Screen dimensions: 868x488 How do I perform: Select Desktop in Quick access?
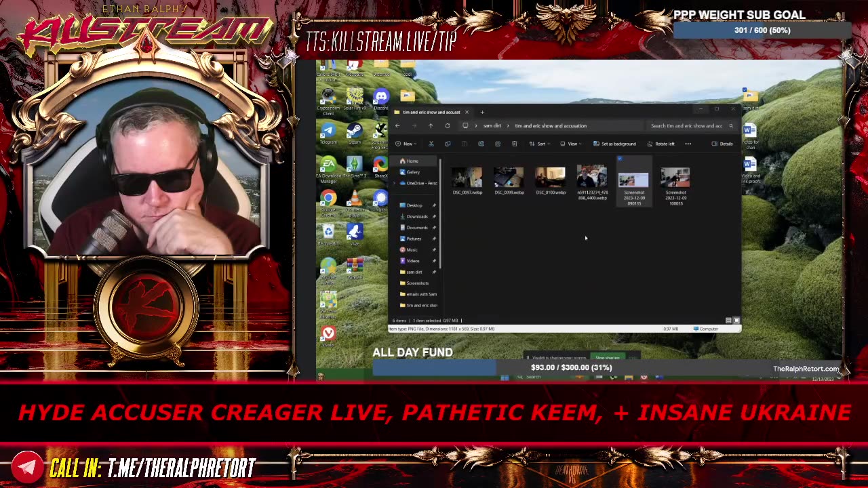click(x=414, y=205)
